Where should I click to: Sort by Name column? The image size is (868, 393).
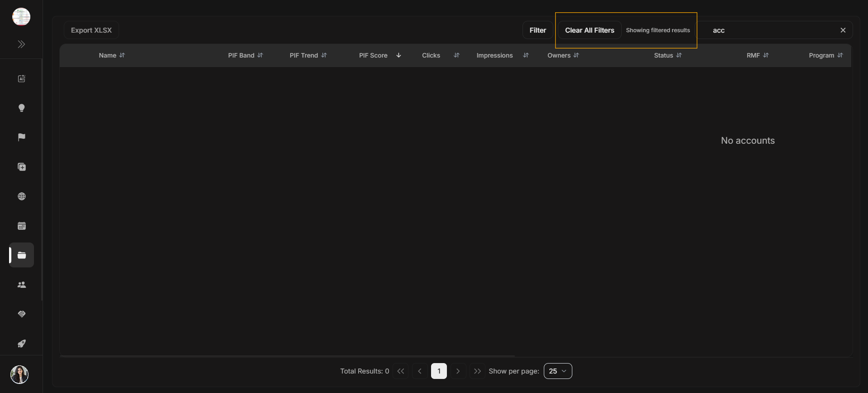click(122, 55)
